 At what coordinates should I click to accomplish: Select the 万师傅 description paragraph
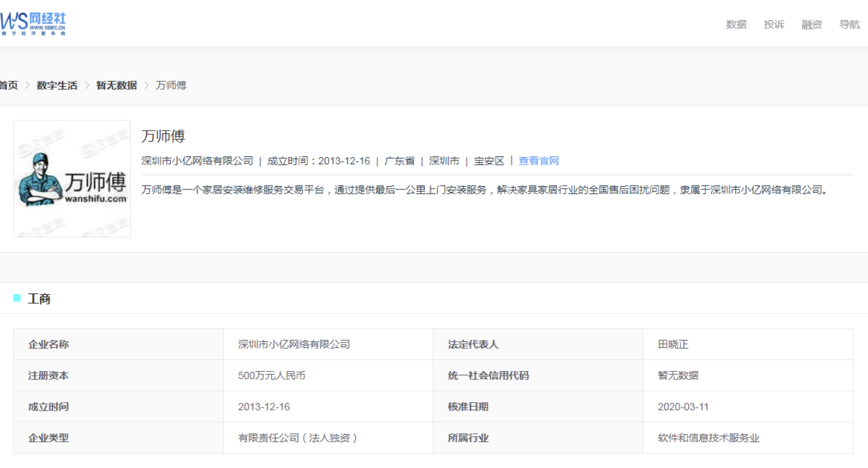[485, 190]
